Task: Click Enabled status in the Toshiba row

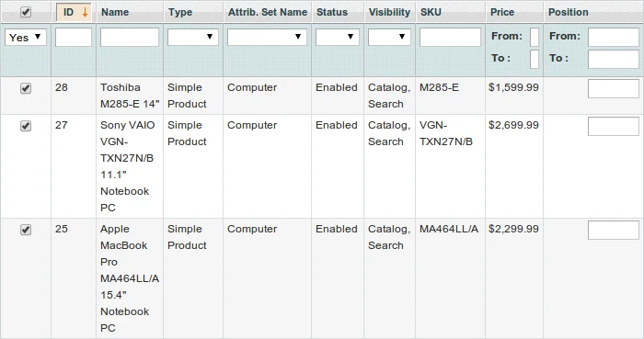Action: click(337, 87)
